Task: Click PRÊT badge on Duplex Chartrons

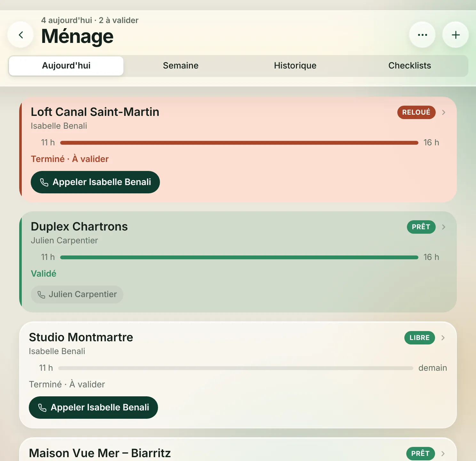Action: pos(421,227)
